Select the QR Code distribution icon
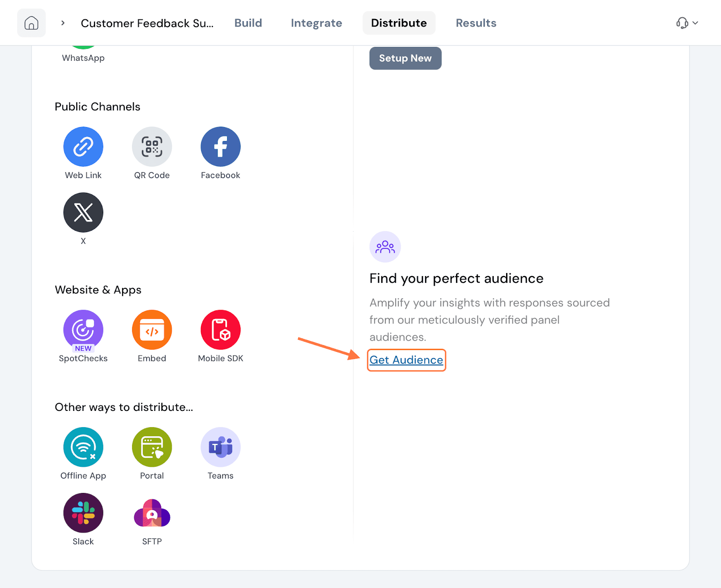This screenshot has width=721, height=588. point(152,146)
